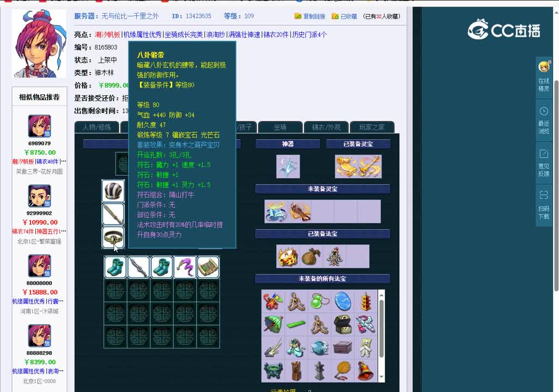This screenshot has height=392, width=559.
Task: Open similar item 88008000 avatar
Action: coord(39,266)
